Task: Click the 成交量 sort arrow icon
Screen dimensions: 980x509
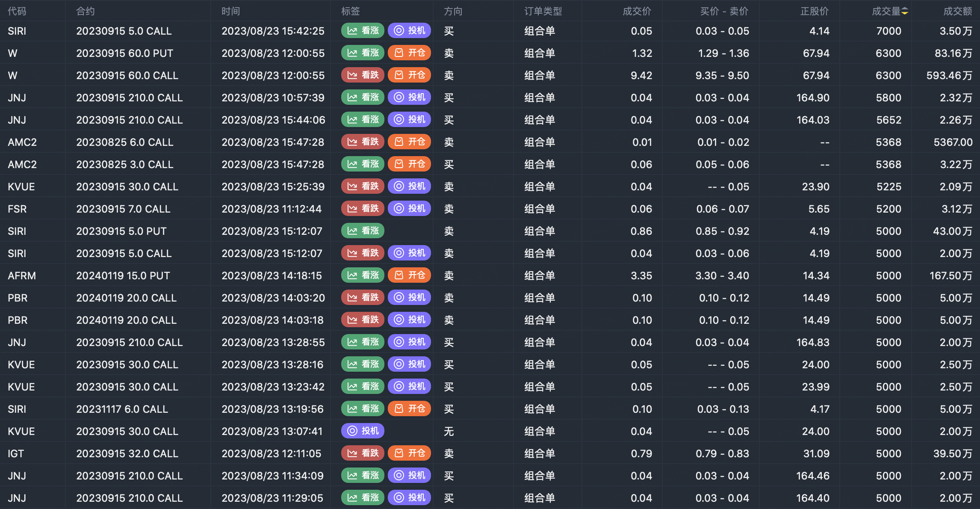Action: pyautogui.click(x=905, y=12)
